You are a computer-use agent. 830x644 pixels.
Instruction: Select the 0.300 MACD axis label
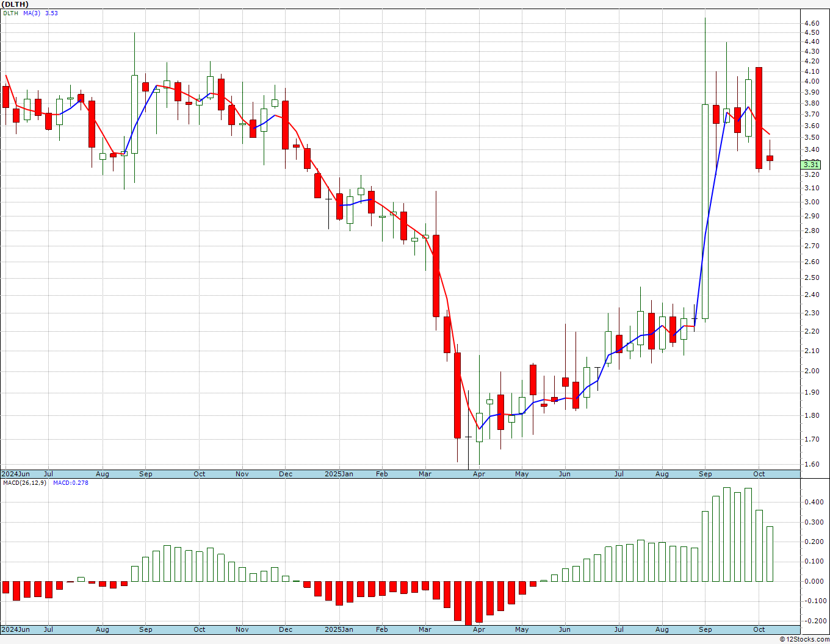(814, 522)
